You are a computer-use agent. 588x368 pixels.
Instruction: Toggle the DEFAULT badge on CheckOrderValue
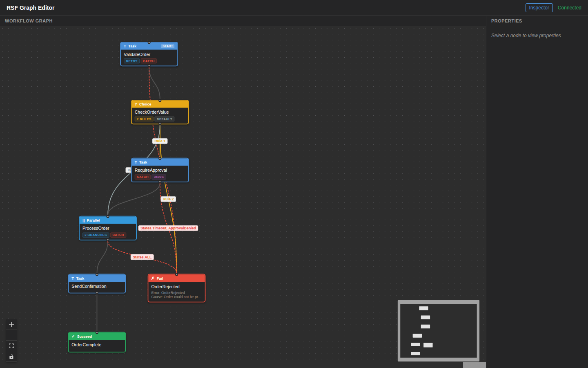[164, 119]
